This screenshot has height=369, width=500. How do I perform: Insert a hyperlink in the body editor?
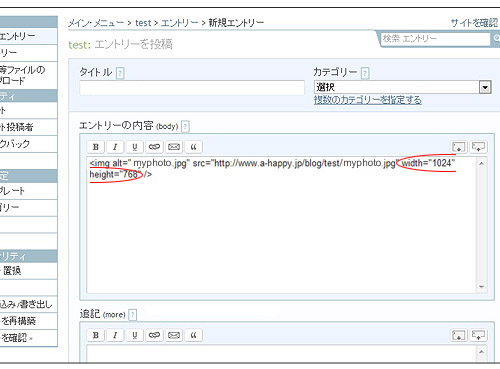pos(154,147)
